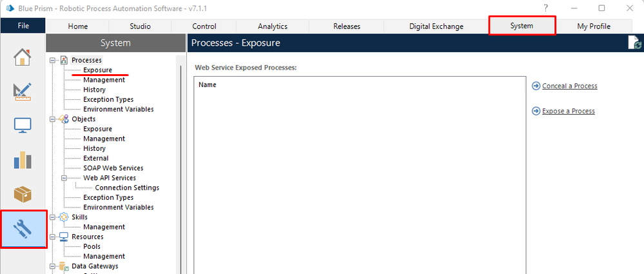
Task: Select History under Processes
Action: point(95,90)
